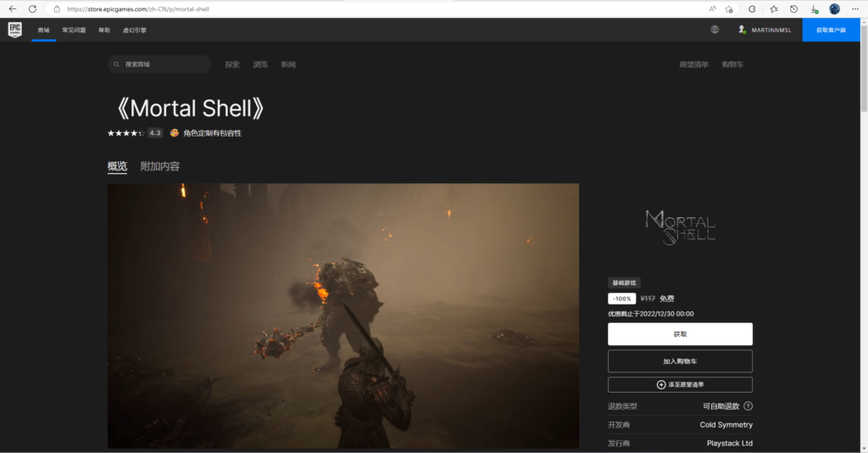Click the -100% discount badge
868x453 pixels.
pos(621,299)
